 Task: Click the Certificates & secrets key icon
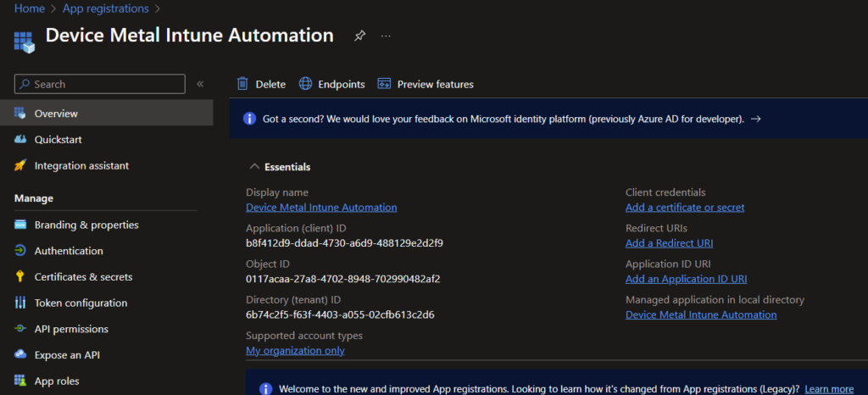coord(20,276)
